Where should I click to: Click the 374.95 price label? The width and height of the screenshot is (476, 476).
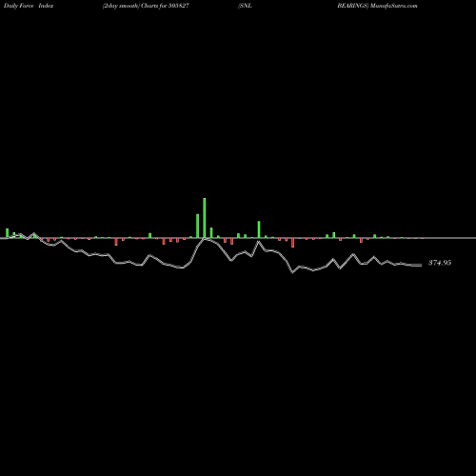(x=440, y=263)
